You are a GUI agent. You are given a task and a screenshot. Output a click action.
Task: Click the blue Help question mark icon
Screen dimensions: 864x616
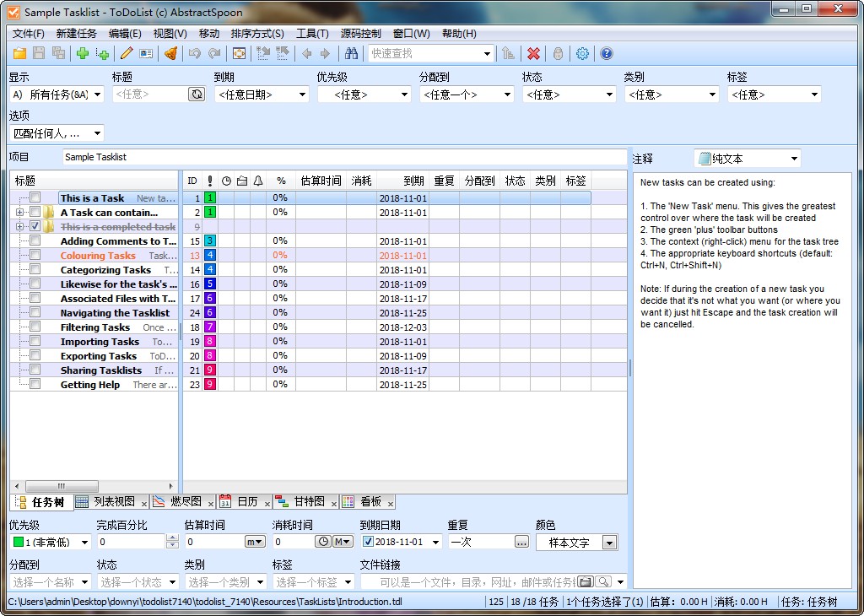coord(606,53)
